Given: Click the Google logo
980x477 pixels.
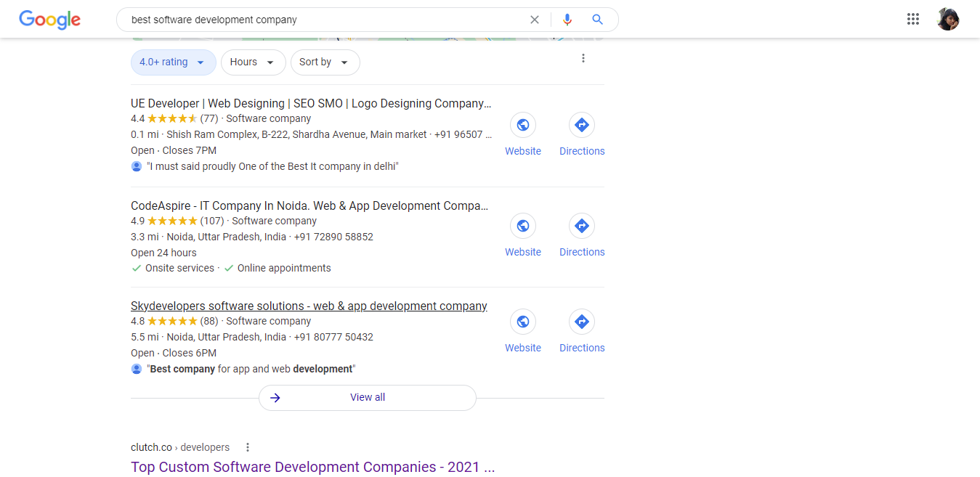Looking at the screenshot, I should tap(49, 20).
